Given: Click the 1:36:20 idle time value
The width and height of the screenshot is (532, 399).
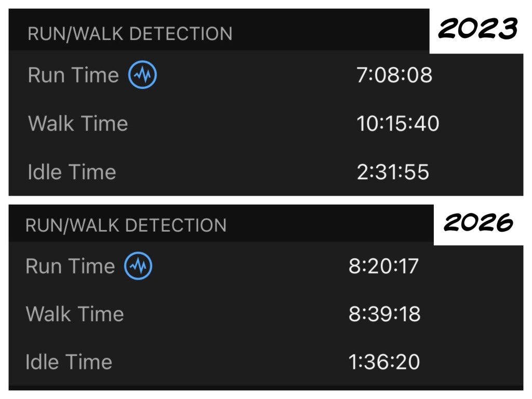Looking at the screenshot, I should (x=384, y=362).
